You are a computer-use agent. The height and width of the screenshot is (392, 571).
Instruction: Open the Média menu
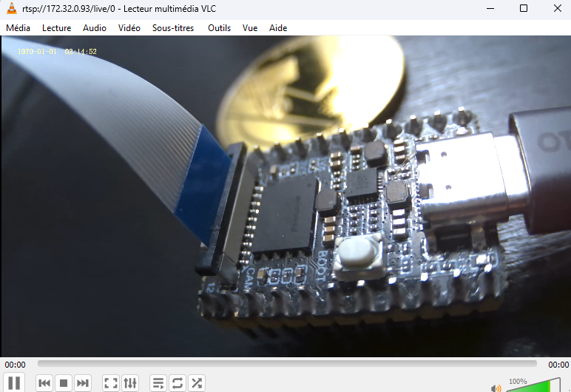click(x=18, y=28)
